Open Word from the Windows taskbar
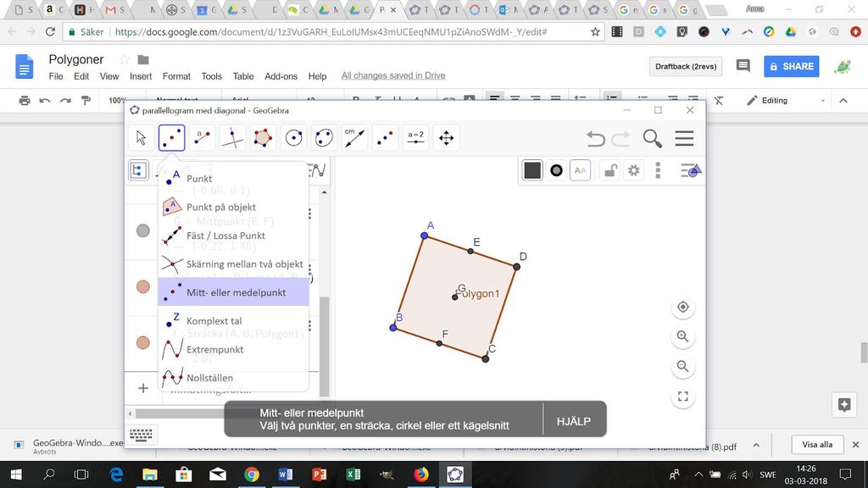Screen dimensions: 868x488 [286, 474]
